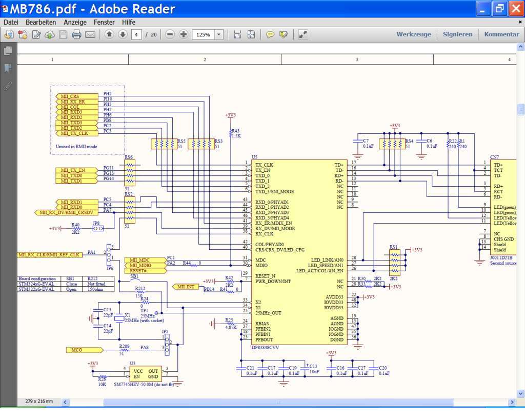This screenshot has width=525, height=420.
Task: Open the attachments paperclip panel in the sidebar
Action: coord(8,86)
